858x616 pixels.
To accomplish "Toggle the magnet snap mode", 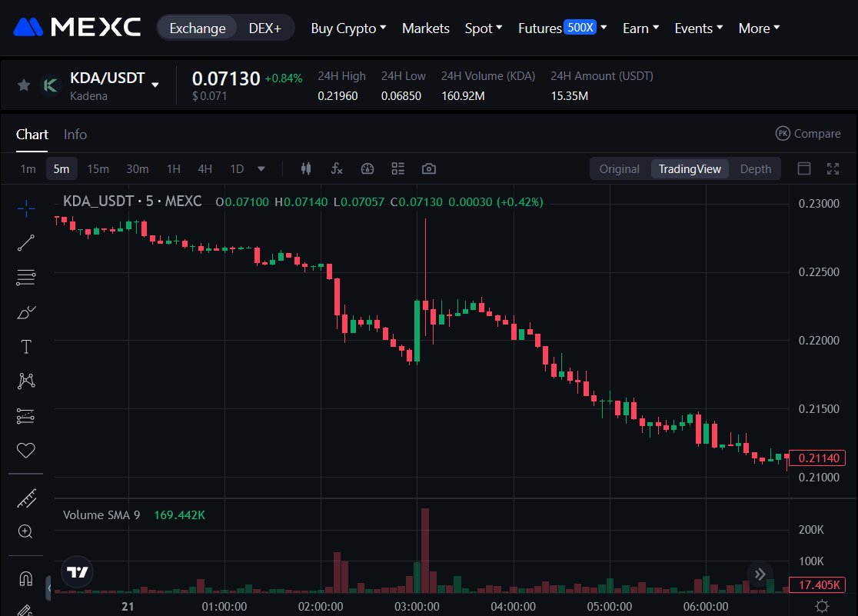I will 25,578.
